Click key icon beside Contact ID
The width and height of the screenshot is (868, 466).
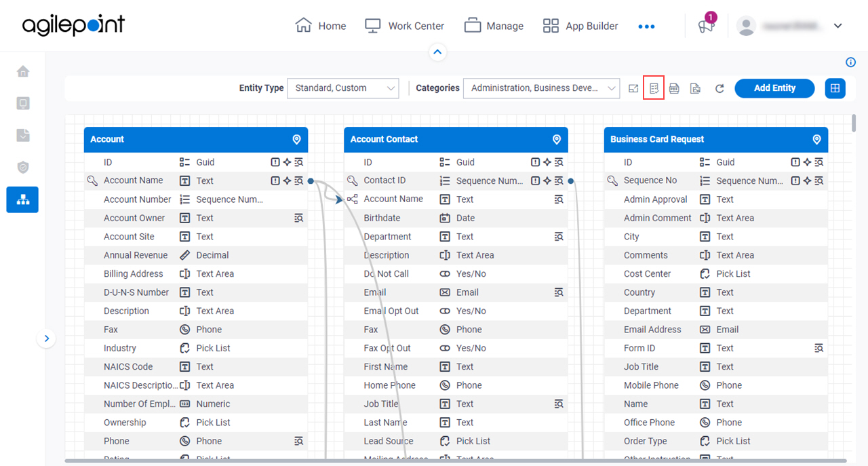[352, 180]
